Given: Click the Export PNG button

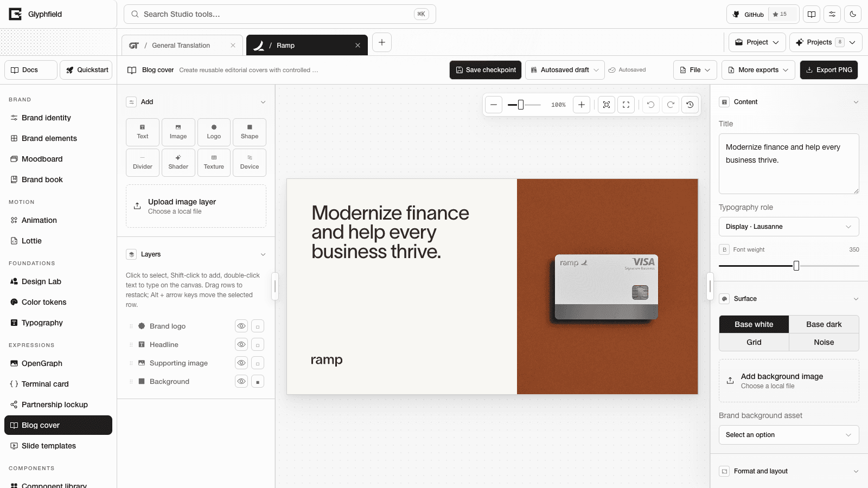Looking at the screenshot, I should point(829,70).
